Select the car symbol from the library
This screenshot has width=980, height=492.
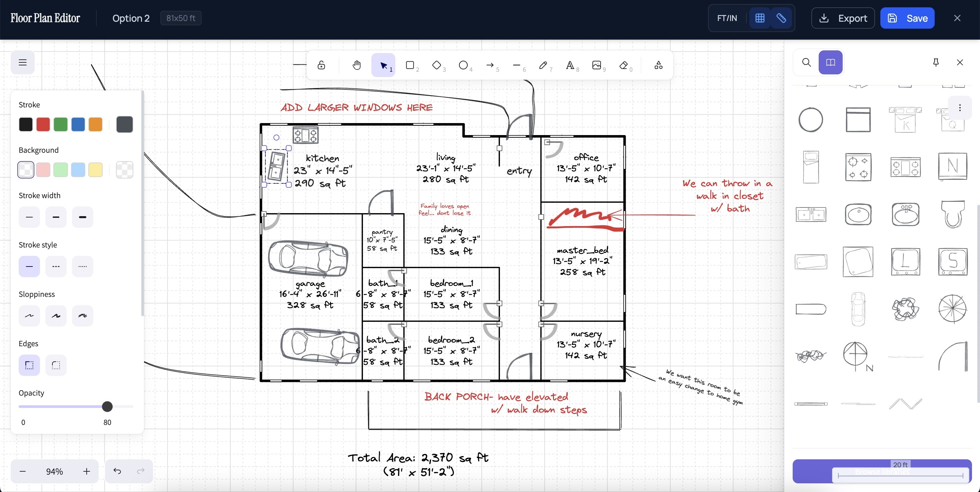858,309
